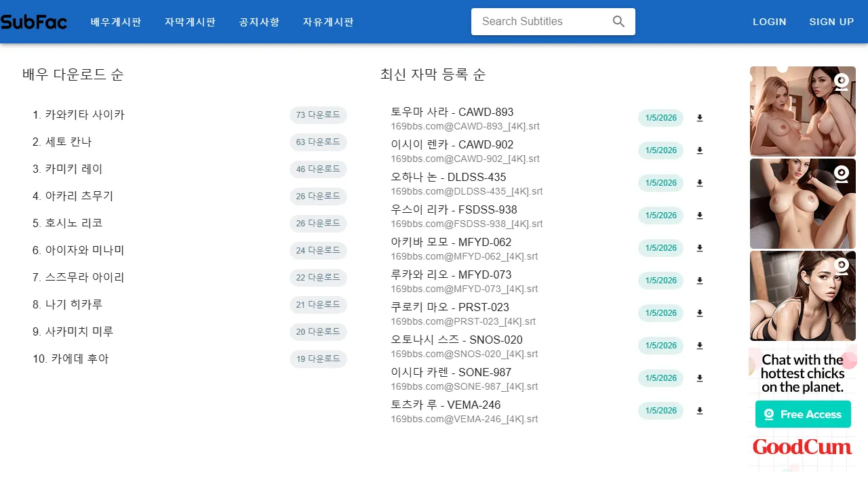Download the DLDSS-435 subtitle

click(699, 183)
